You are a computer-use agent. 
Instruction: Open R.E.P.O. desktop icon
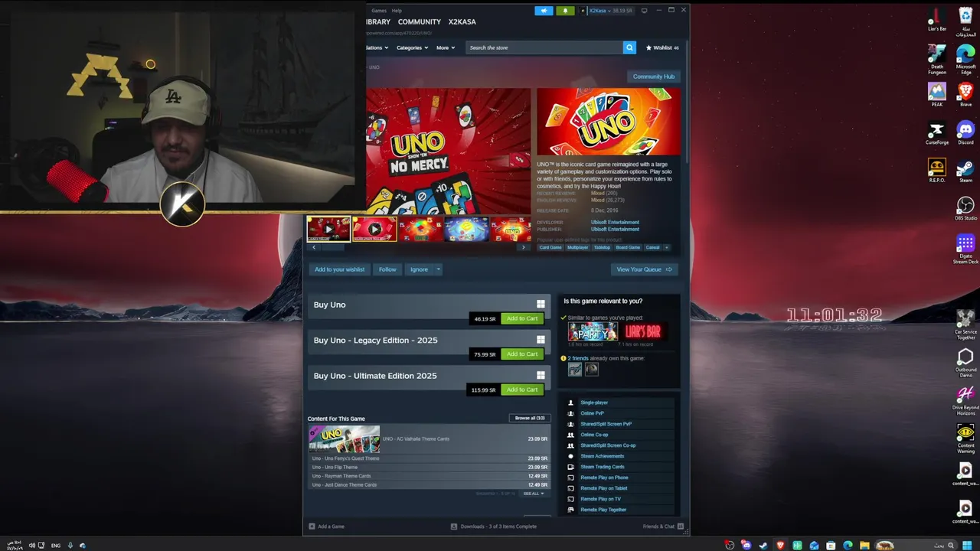point(937,171)
